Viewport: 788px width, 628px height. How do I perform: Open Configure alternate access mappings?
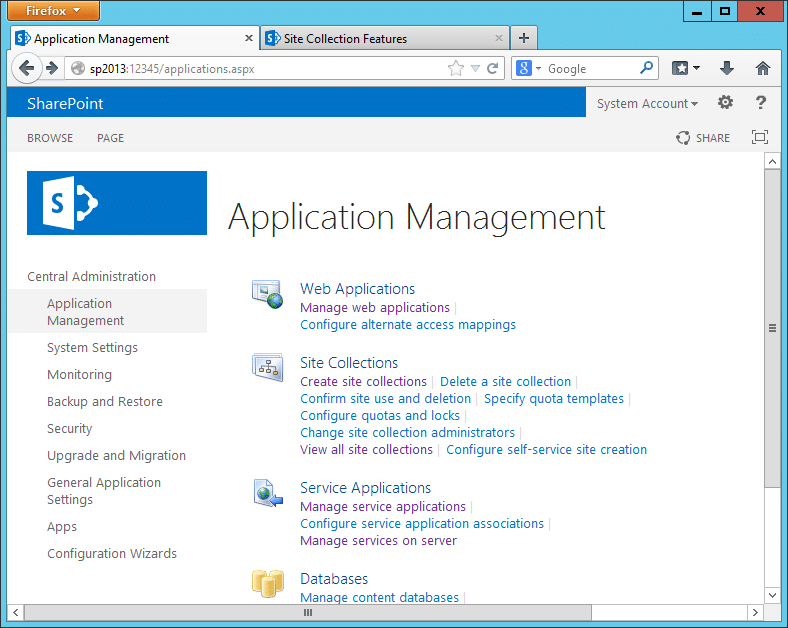408,325
